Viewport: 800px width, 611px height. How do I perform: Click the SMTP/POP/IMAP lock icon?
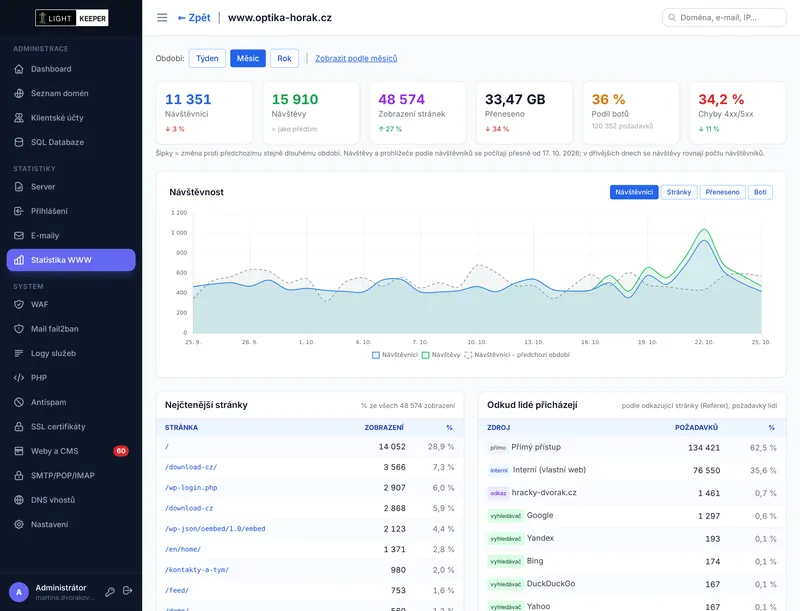19,475
